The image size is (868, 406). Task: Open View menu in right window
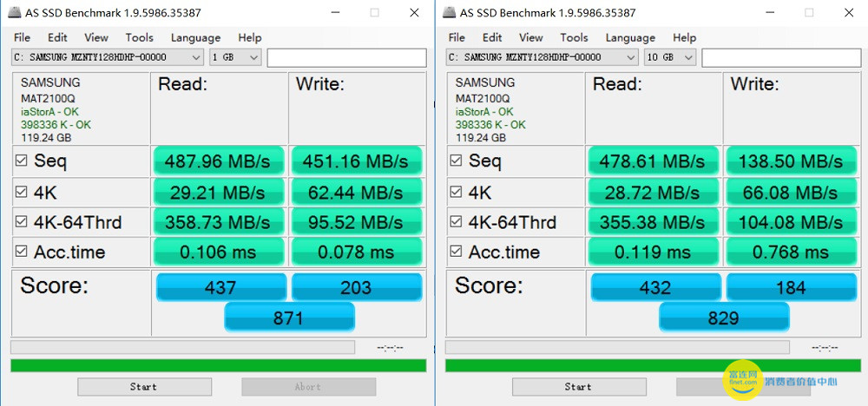point(531,37)
